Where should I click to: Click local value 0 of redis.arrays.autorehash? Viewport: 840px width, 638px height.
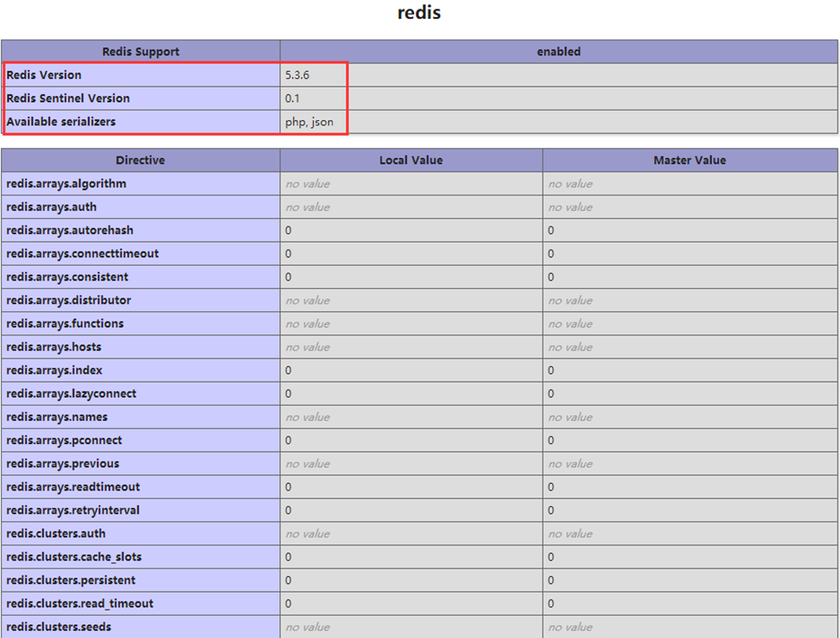[288, 231]
